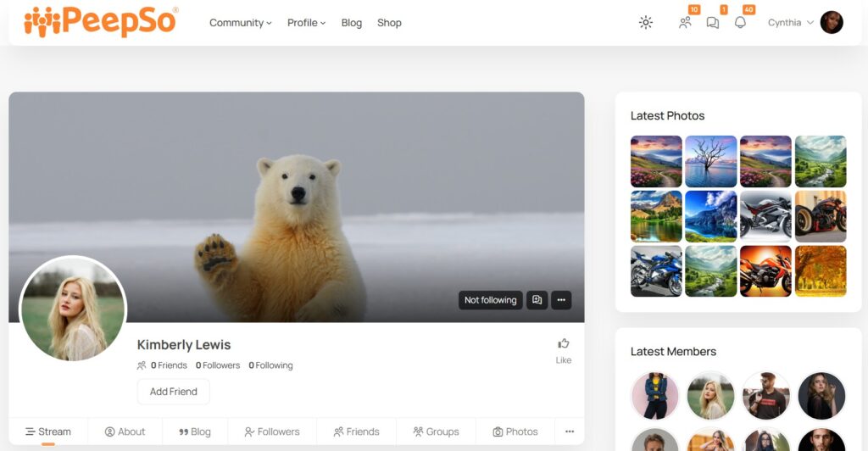Toggle light/dark mode sun icon
Viewport: 868px width, 451px height.
[646, 23]
